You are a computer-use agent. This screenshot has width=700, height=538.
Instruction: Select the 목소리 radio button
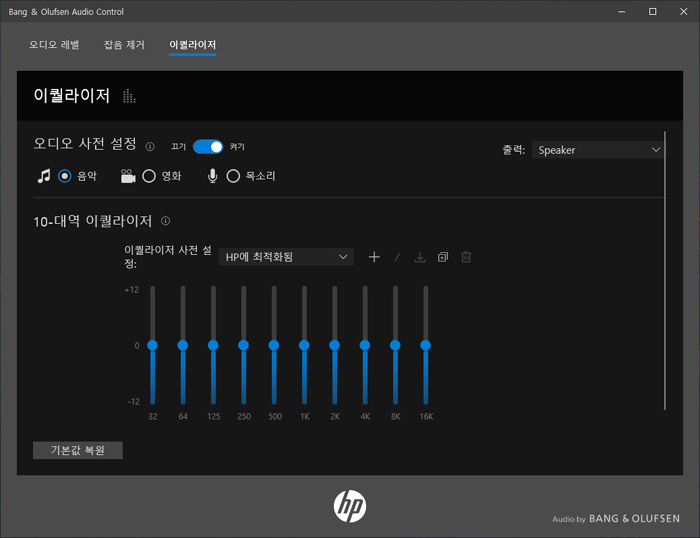point(233,176)
